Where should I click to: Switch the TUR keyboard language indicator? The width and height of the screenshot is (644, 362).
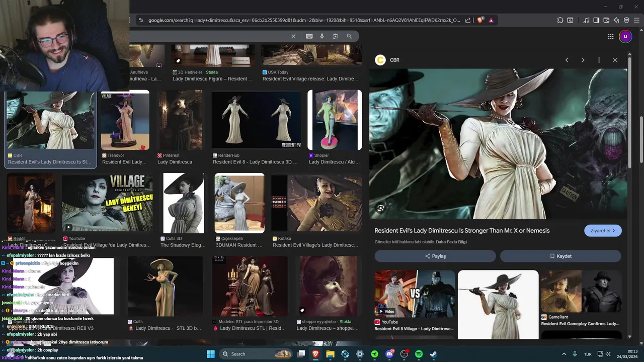click(588, 354)
